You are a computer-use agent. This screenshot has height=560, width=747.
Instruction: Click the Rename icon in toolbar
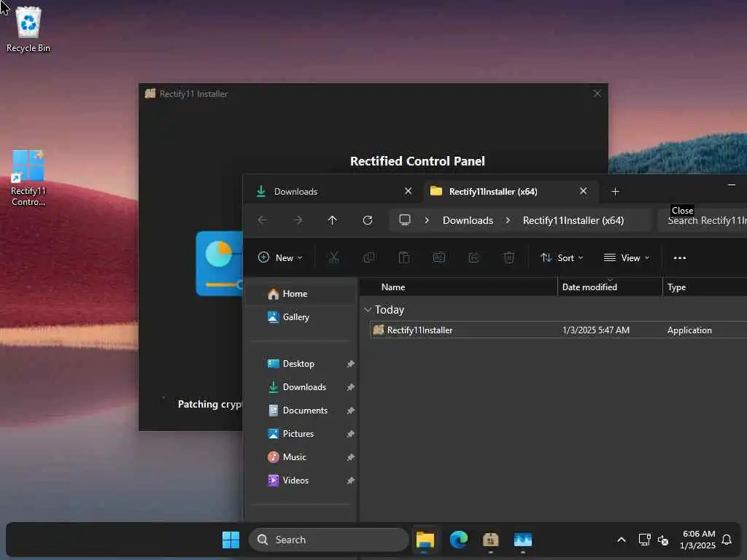point(438,257)
